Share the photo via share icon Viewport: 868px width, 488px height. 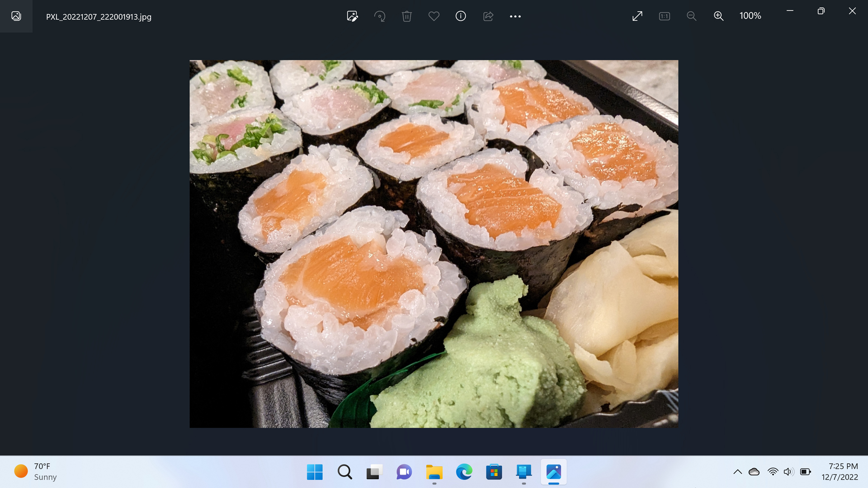tap(488, 16)
